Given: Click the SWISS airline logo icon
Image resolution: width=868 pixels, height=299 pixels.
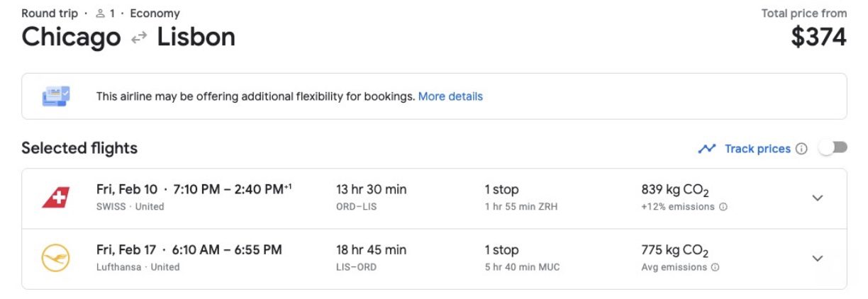Looking at the screenshot, I should (x=56, y=198).
